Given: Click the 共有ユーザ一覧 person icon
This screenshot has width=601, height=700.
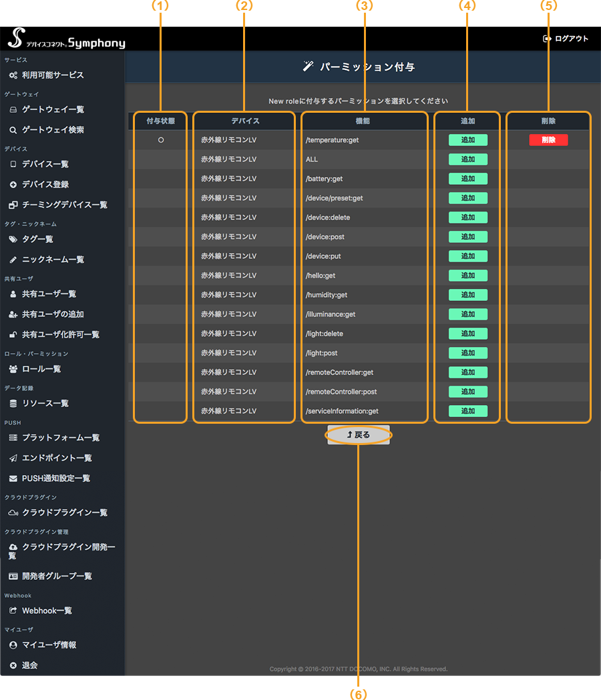Looking at the screenshot, I should coord(13,294).
